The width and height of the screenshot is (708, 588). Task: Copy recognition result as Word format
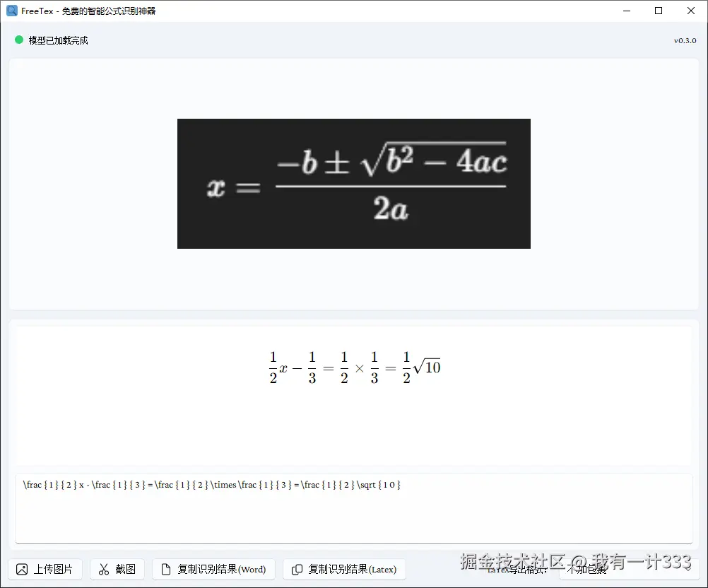tap(213, 569)
